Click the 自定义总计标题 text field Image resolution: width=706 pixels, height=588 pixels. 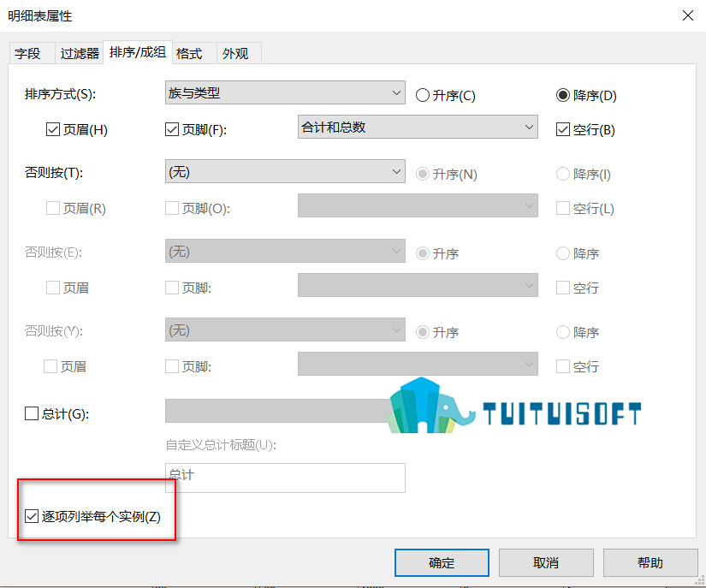click(x=285, y=478)
